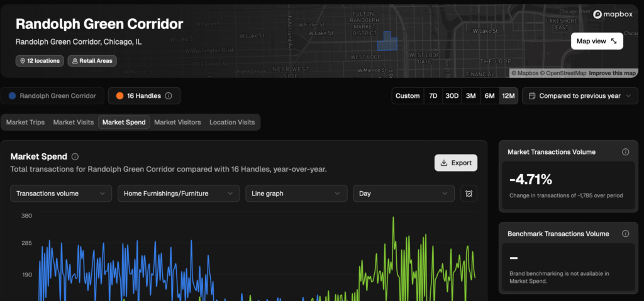Click the 380 y-axis label

point(26,216)
